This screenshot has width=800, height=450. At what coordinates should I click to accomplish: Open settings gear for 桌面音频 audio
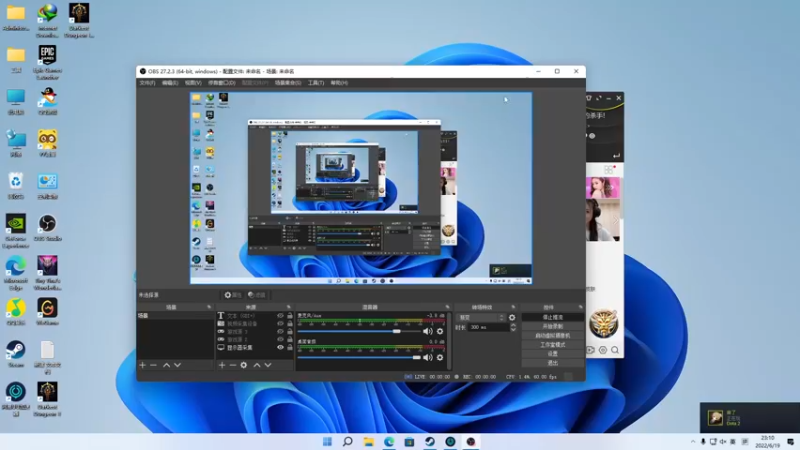pyautogui.click(x=440, y=358)
